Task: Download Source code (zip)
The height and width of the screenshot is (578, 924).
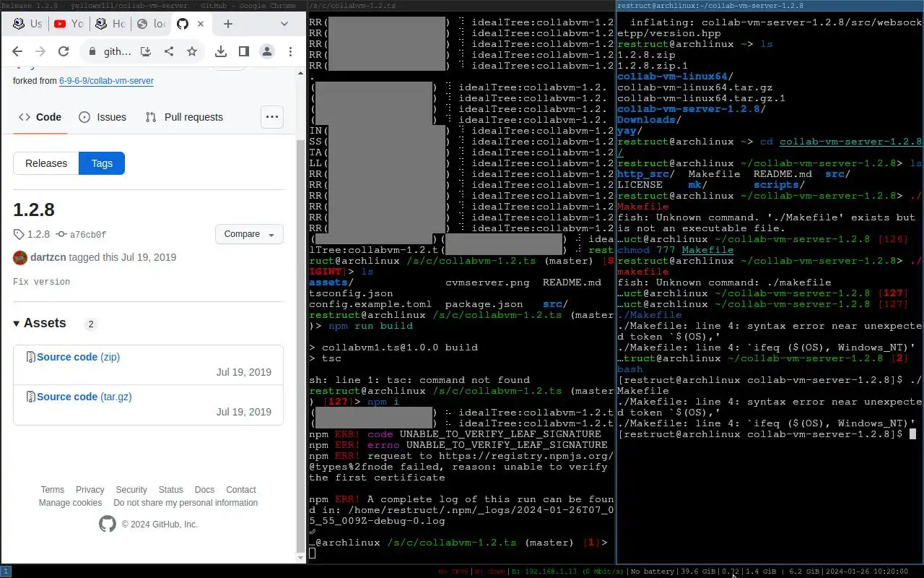Action: pos(78,357)
